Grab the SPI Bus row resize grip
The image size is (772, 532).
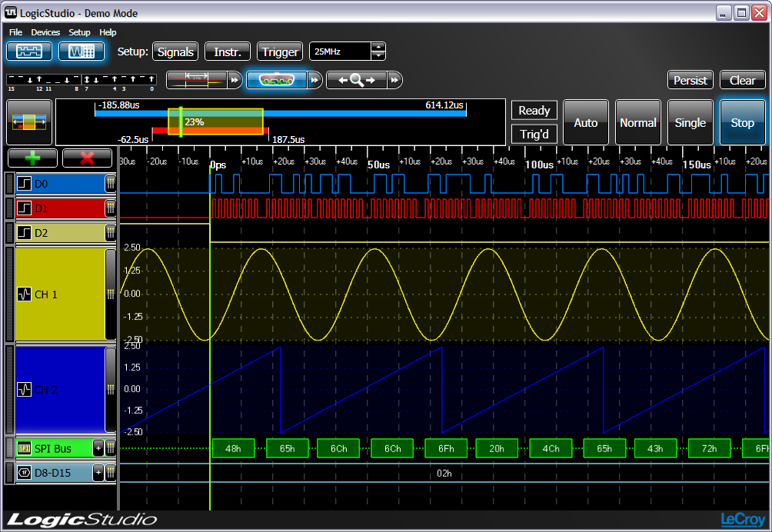pos(110,448)
